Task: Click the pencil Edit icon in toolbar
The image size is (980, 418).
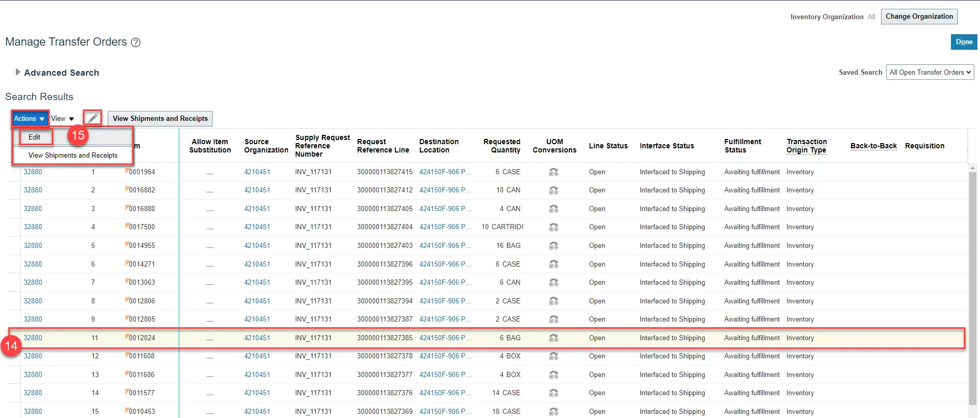Action: pyautogui.click(x=92, y=118)
